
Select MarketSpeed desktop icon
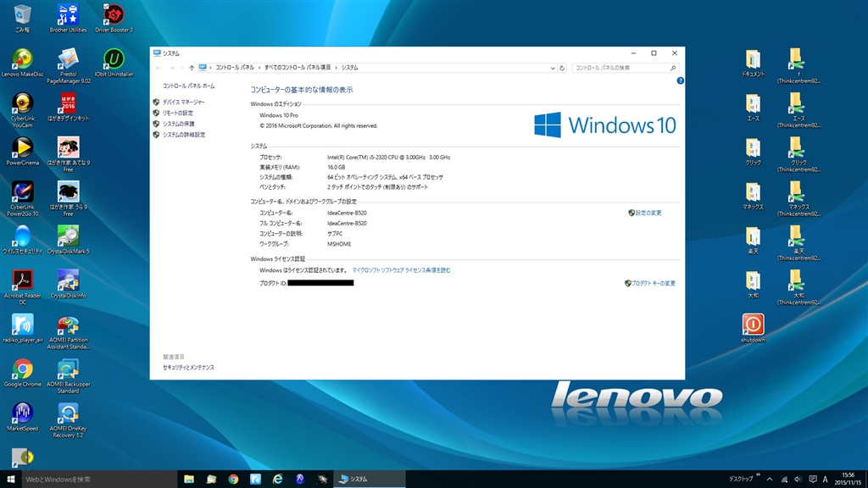pos(23,417)
